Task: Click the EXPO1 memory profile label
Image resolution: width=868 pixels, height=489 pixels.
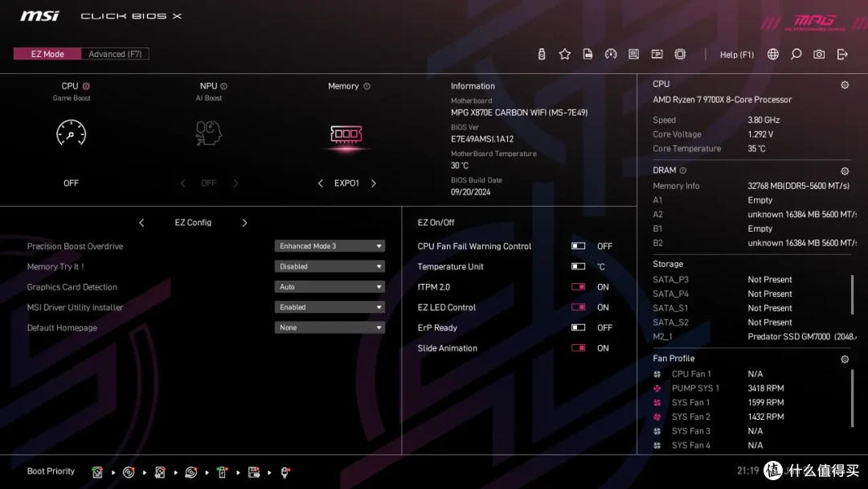Action: pyautogui.click(x=346, y=183)
